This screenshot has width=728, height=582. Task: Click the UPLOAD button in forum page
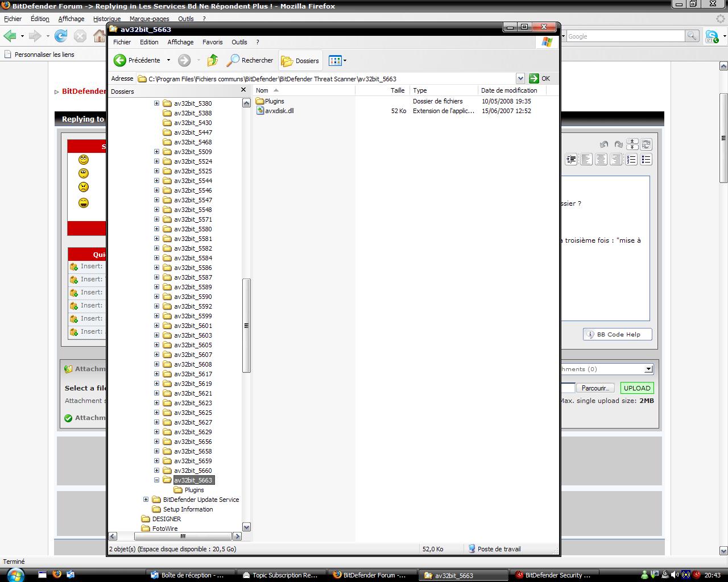pyautogui.click(x=637, y=388)
